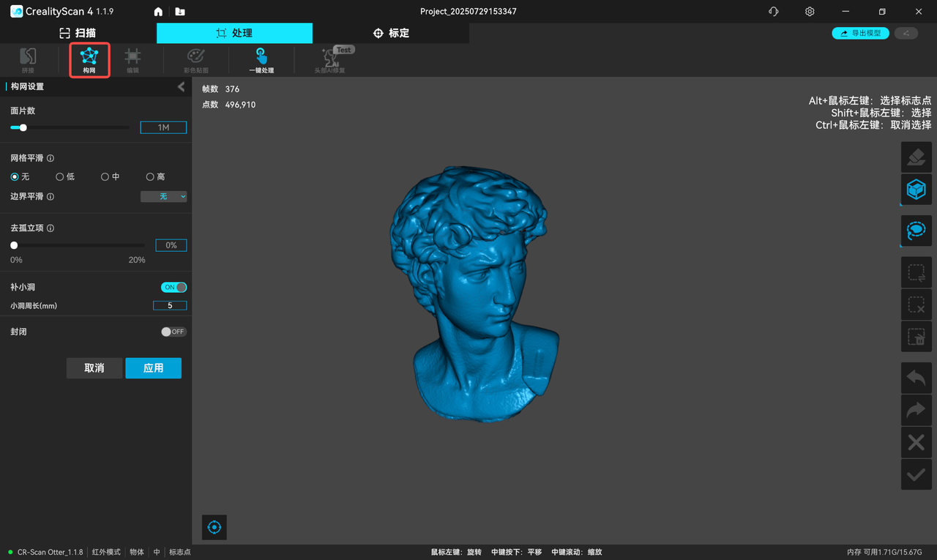Screen dimensions: 937x560
Task: Collapse the 构网设置 panel arrow
Action: click(181, 87)
